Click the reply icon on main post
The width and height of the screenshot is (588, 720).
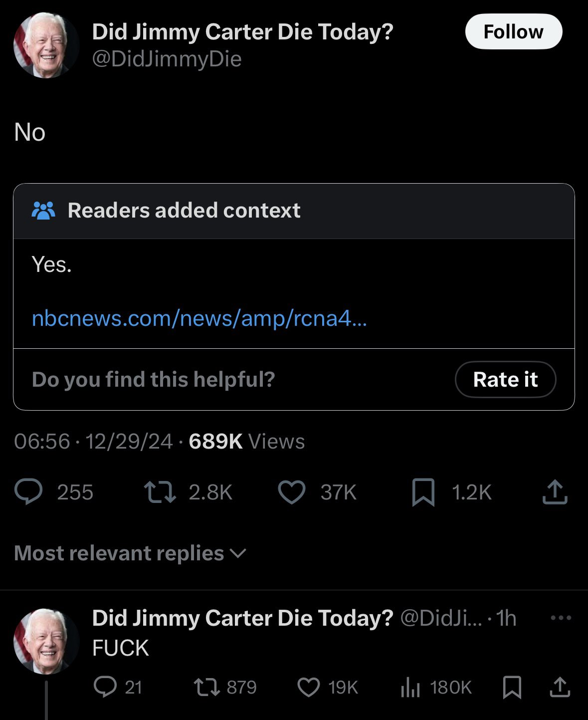point(28,492)
